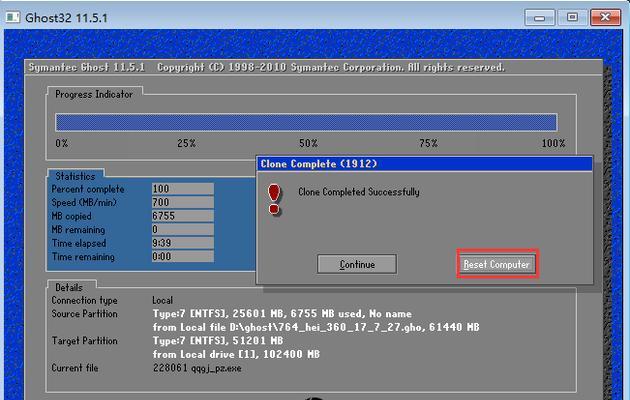The image size is (630, 400).
Task: Click the Speed (MB/min) value 700
Action: tap(182, 202)
